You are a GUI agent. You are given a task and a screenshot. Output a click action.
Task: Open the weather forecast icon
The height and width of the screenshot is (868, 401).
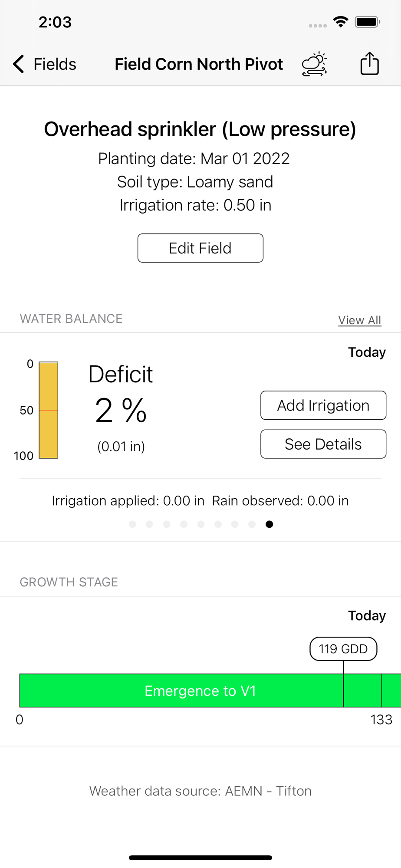click(x=314, y=64)
